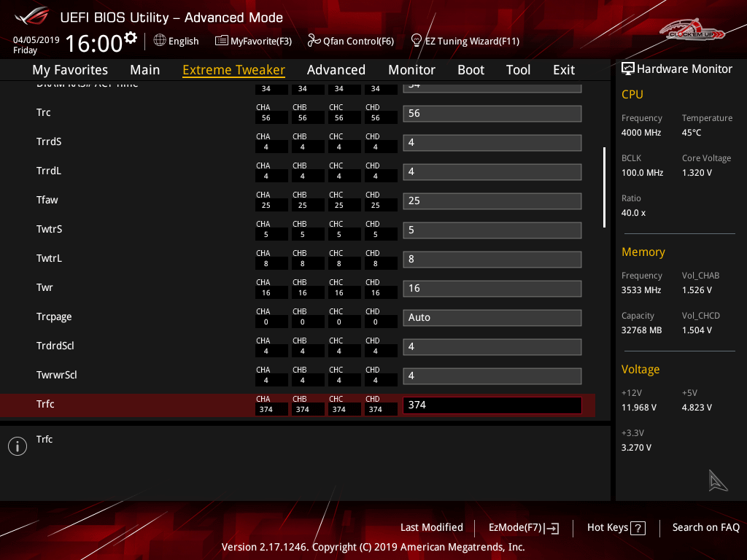Click the Last Modified button

pos(431,527)
